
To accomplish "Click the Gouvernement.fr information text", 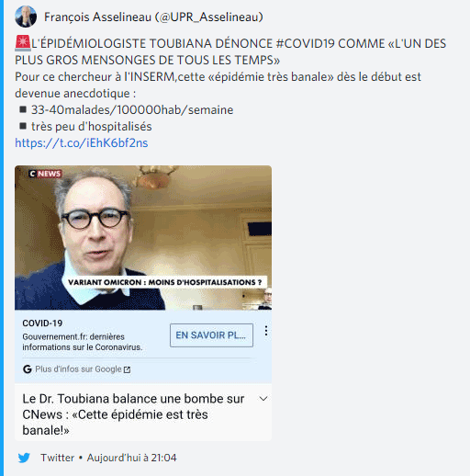I will pyautogui.click(x=83, y=342).
